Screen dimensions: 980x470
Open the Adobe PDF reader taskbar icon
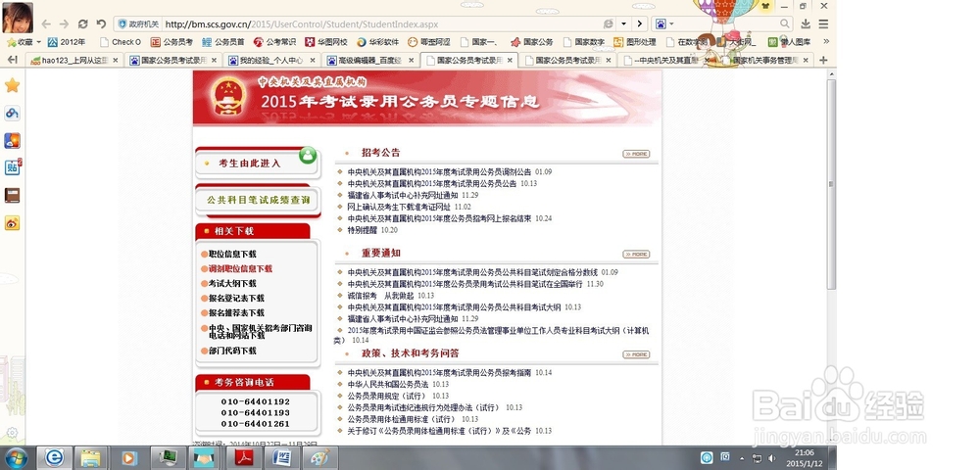coord(243,458)
